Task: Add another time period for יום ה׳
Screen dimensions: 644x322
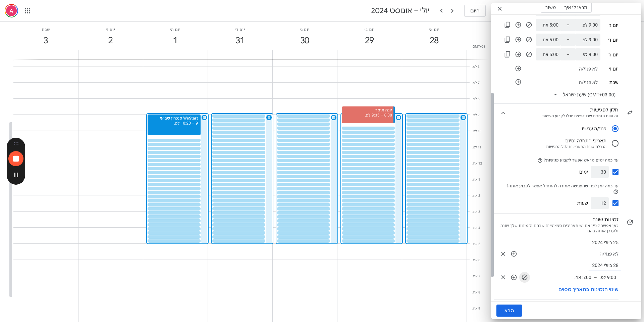Action: coord(518,54)
